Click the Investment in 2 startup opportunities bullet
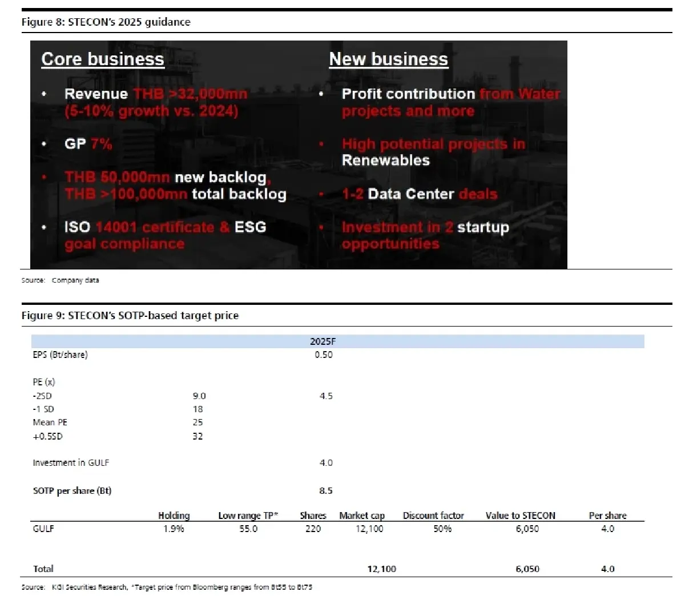The width and height of the screenshot is (685, 616). point(425,235)
